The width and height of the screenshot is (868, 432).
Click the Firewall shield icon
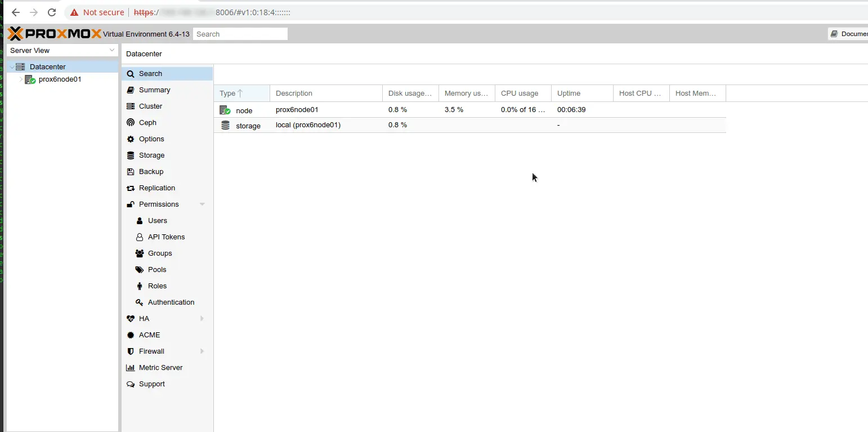131,351
